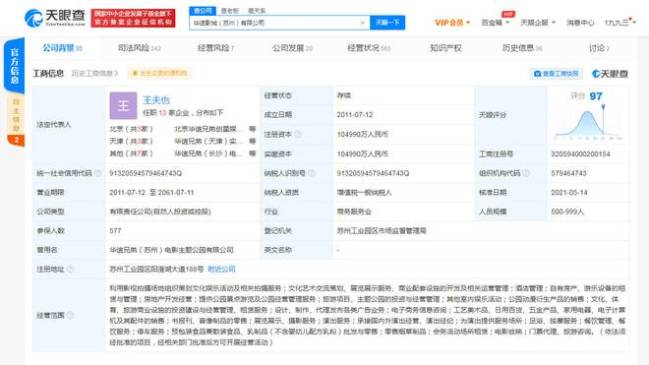Screen dimensions: 649x365
Task: Select the 查公司 search tab
Action: [202, 10]
